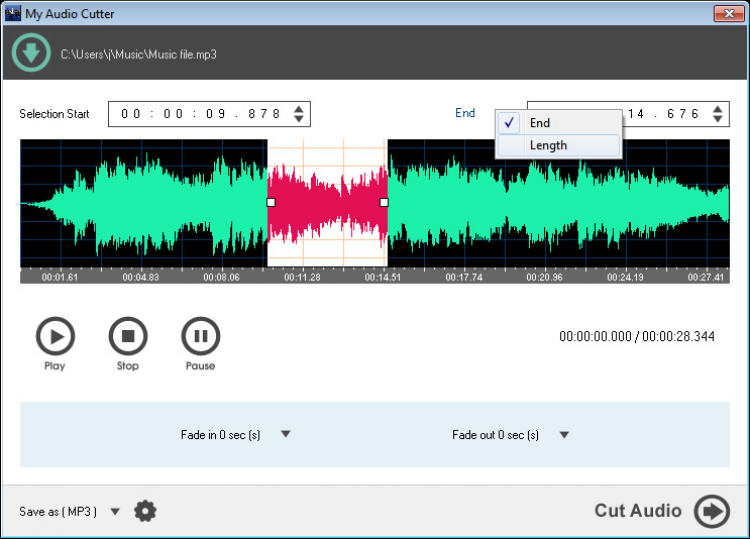750x539 pixels.
Task: Expand the Fade out dropdown arrow
Action: click(564, 435)
